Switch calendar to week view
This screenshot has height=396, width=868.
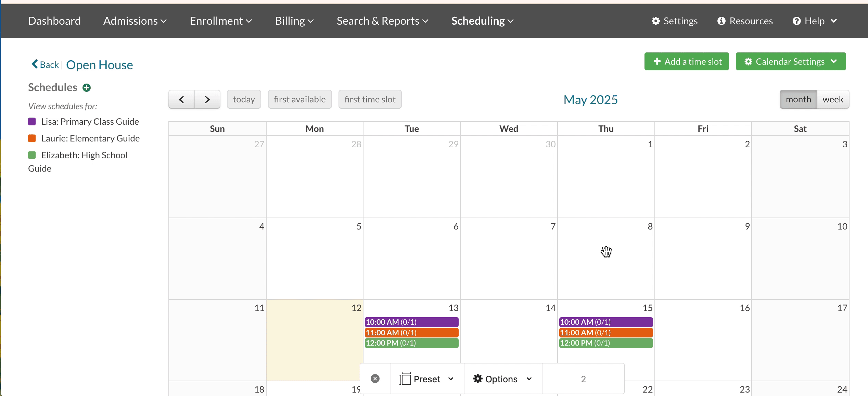pos(833,99)
